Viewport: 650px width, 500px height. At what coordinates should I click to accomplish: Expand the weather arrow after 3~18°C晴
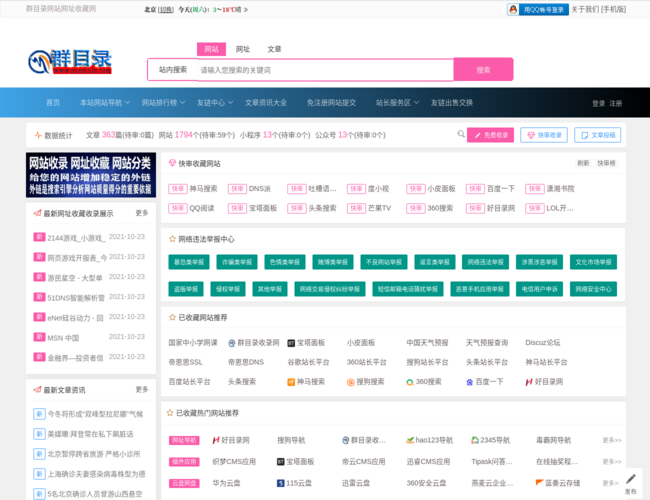tap(246, 10)
